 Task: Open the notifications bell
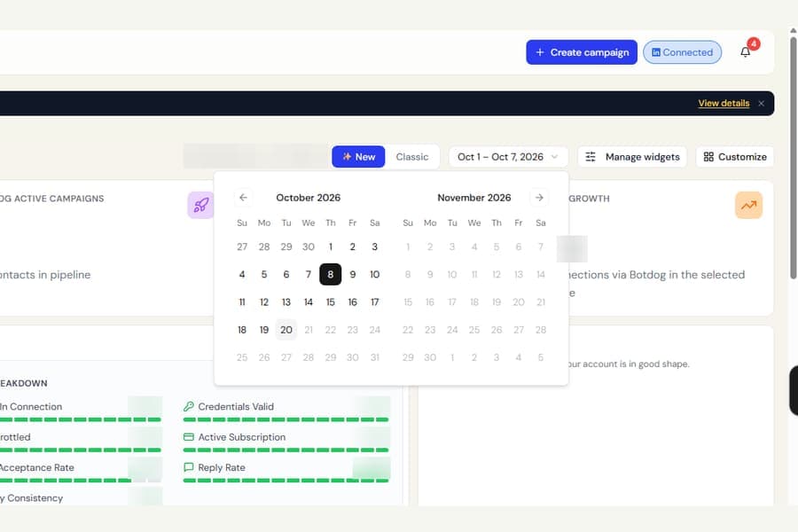pyautogui.click(x=745, y=52)
